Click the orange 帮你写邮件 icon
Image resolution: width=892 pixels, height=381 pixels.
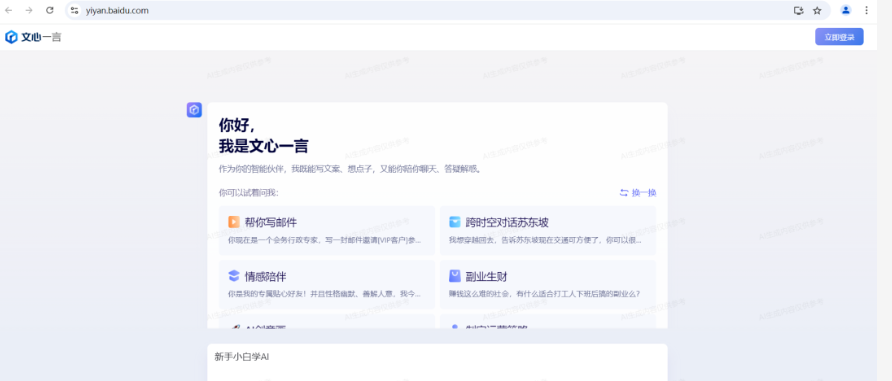coord(234,222)
